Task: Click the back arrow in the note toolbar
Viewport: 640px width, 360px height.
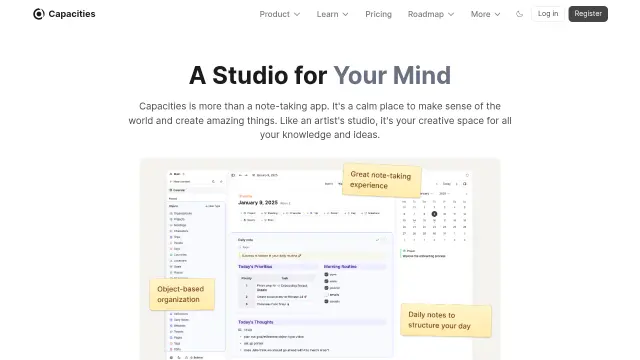Action: (x=240, y=175)
